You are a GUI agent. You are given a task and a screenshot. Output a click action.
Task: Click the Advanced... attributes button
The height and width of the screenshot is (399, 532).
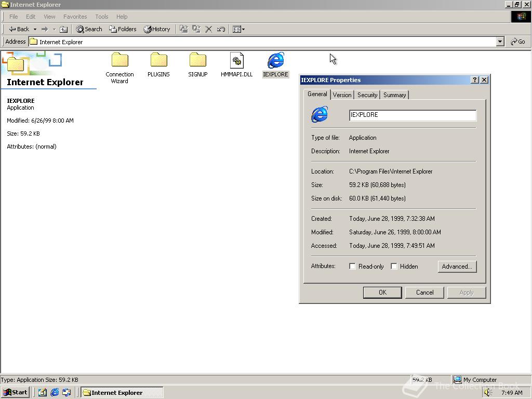coord(457,267)
